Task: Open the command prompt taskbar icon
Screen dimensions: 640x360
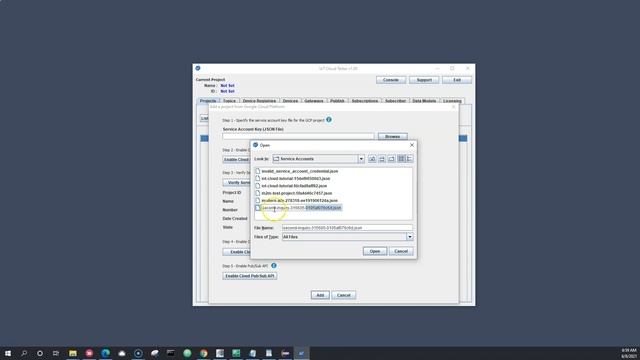Action: coord(171,353)
